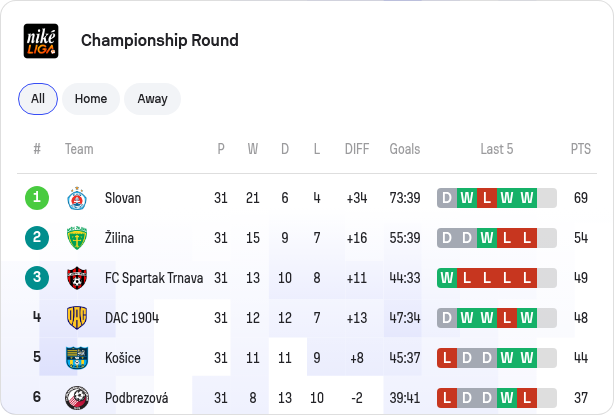Switch to the Away standings filter
The image size is (614, 415).
coord(152,99)
